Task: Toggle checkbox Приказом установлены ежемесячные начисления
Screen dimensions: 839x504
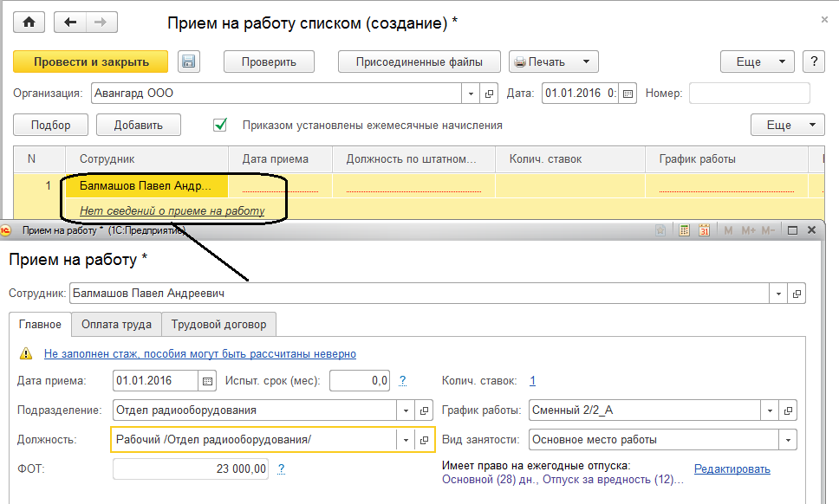Action: (220, 125)
